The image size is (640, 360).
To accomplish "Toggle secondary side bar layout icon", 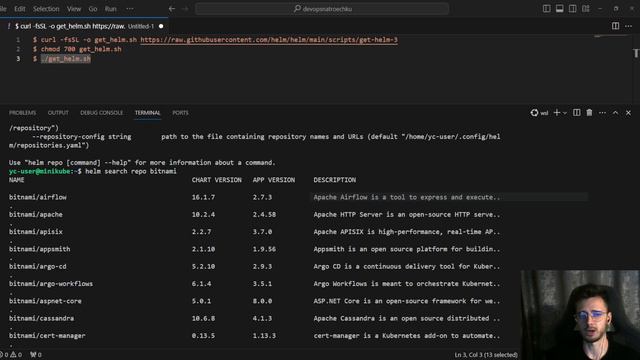I will [x=573, y=9].
